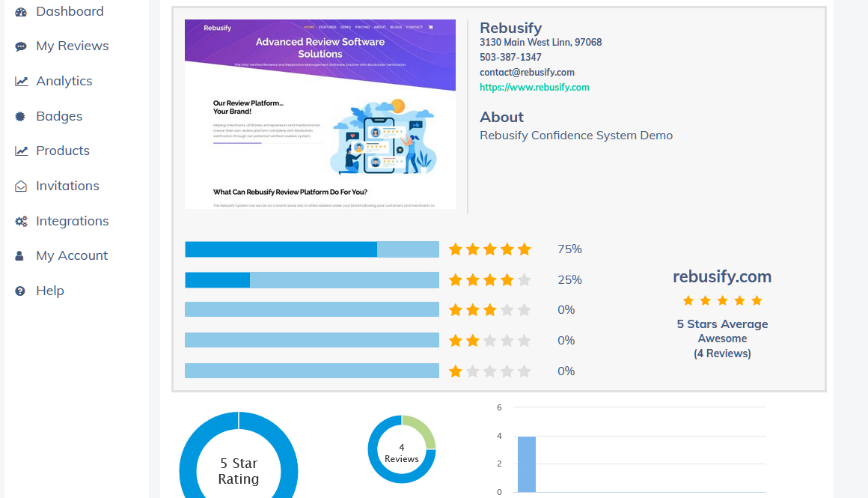Click the Products chart icon
This screenshot has width=868, height=498.
pos(21,151)
